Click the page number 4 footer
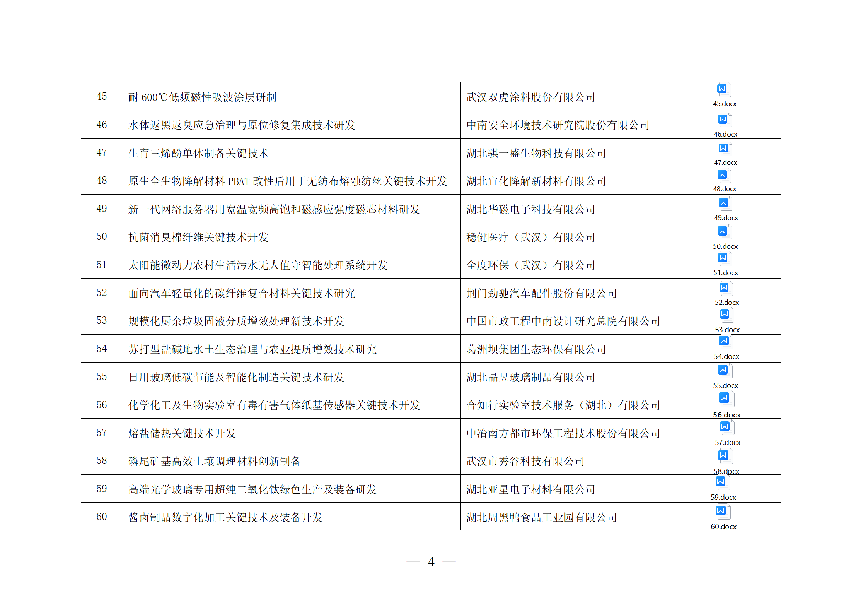This screenshot has width=868, height=614. [431, 562]
